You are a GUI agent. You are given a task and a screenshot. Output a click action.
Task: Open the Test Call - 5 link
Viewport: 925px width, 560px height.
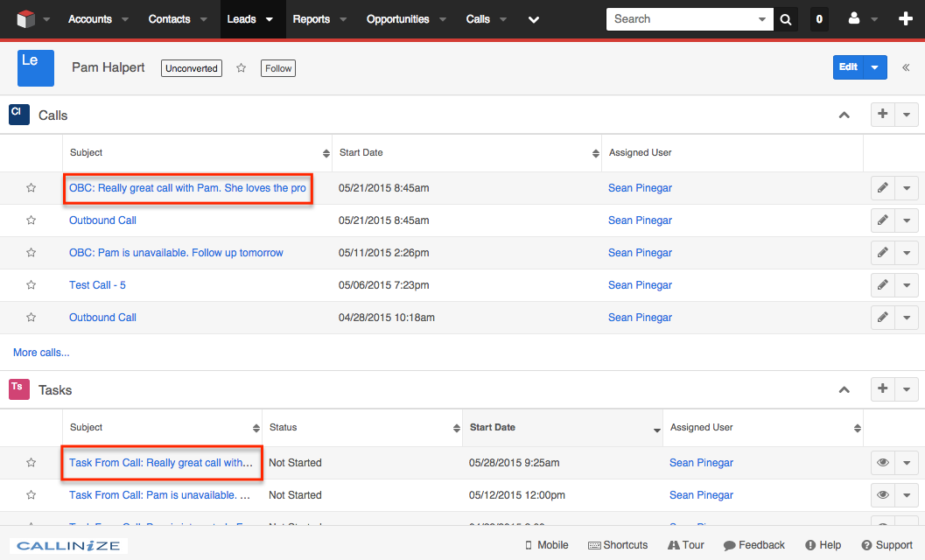pos(97,285)
